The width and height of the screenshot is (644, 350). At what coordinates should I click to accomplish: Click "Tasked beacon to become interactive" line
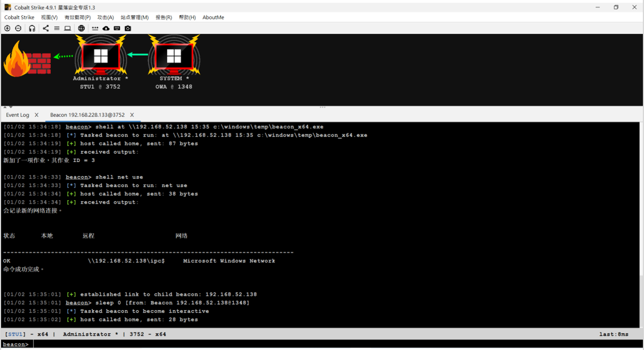pyautogui.click(x=106, y=311)
